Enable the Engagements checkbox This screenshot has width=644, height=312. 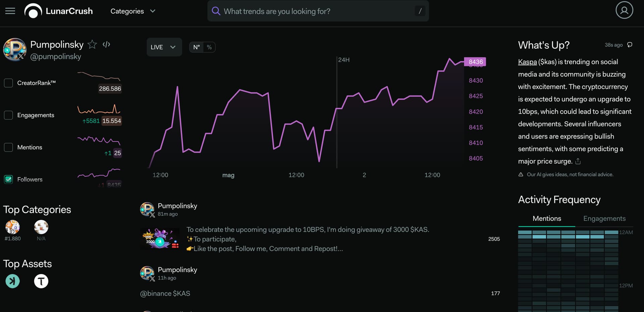[8, 115]
